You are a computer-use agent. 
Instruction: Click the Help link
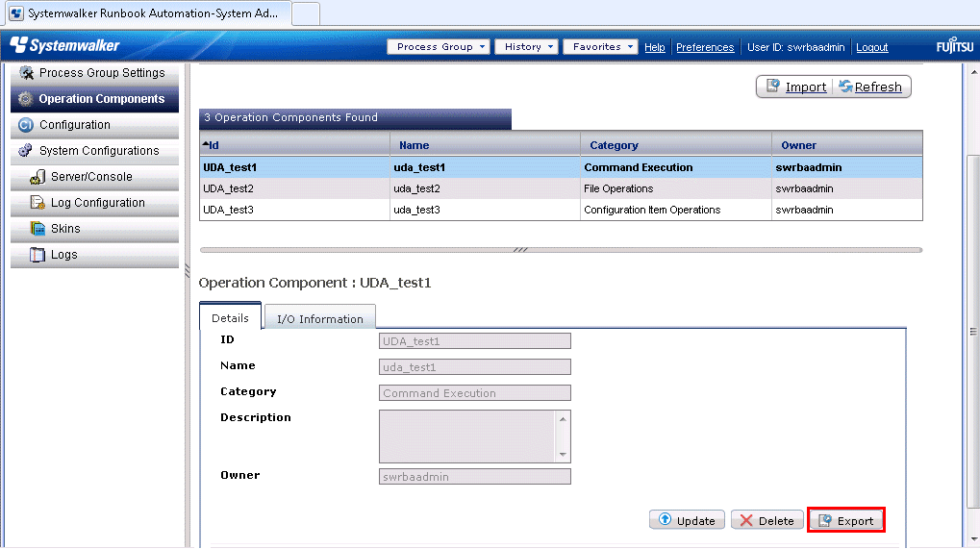pyautogui.click(x=654, y=47)
